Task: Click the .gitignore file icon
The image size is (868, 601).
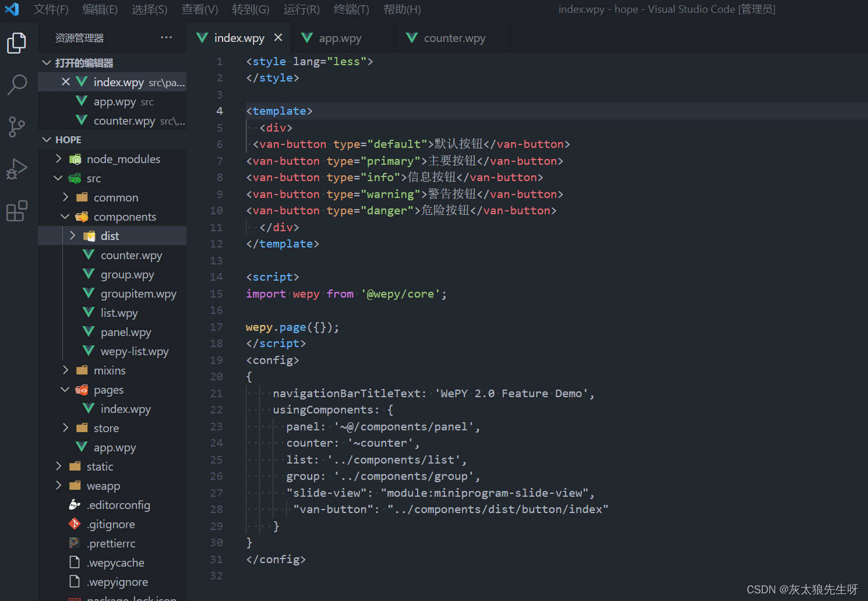Action: (x=75, y=524)
